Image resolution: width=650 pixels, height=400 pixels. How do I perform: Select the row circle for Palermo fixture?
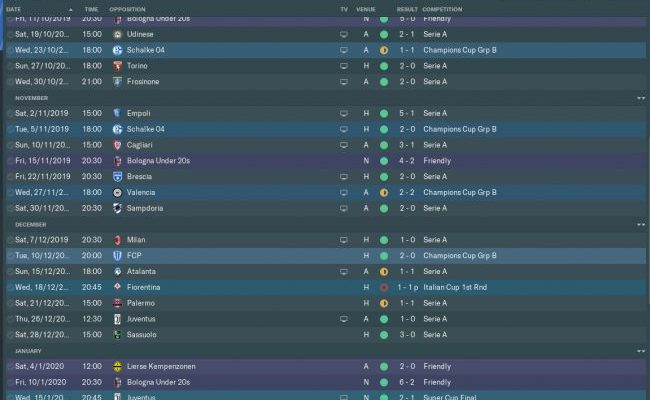pyautogui.click(x=10, y=303)
